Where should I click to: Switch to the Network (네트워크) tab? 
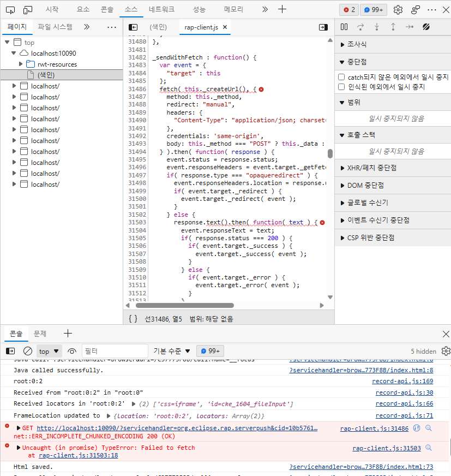[161, 9]
